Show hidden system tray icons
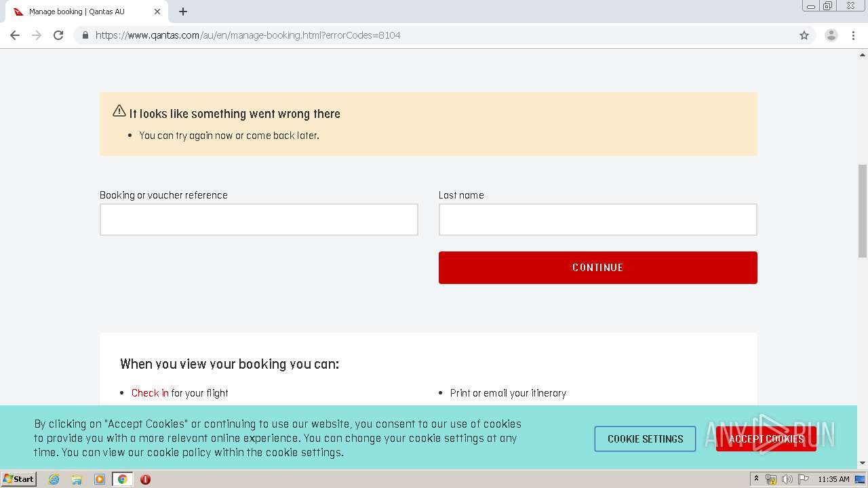 click(756, 479)
